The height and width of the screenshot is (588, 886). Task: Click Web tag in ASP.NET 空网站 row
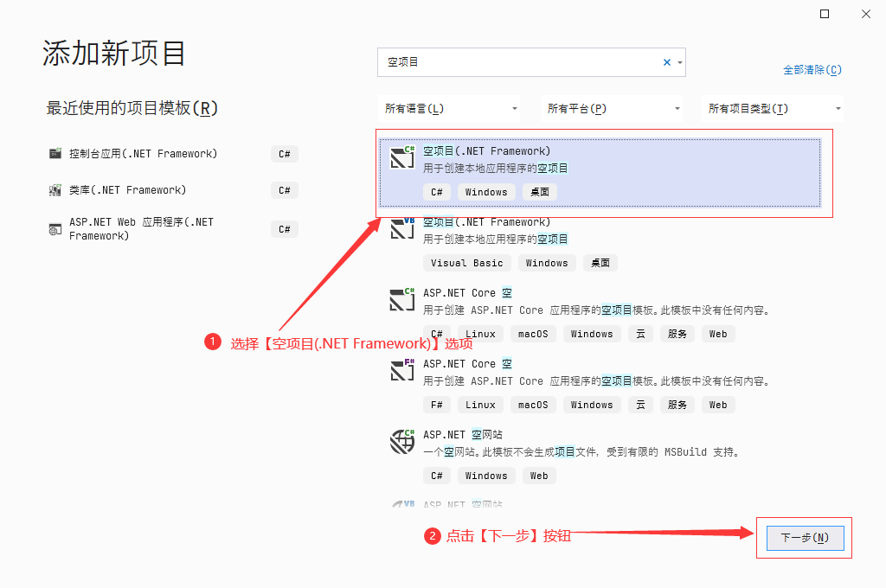pyautogui.click(x=539, y=476)
